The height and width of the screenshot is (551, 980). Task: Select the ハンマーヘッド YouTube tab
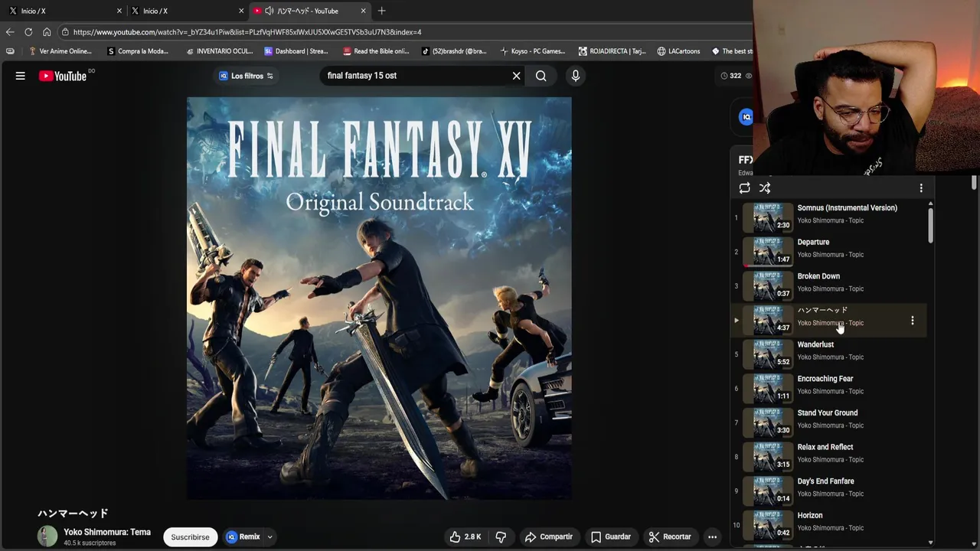(308, 11)
